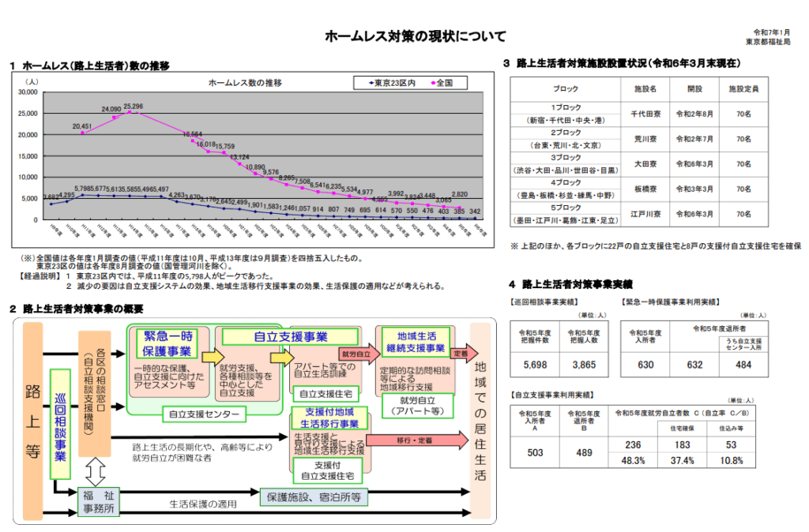This screenshot has height=532, width=809.
Task: Select heading 3 路上生活者対策施設設置状況
Action: click(622, 63)
